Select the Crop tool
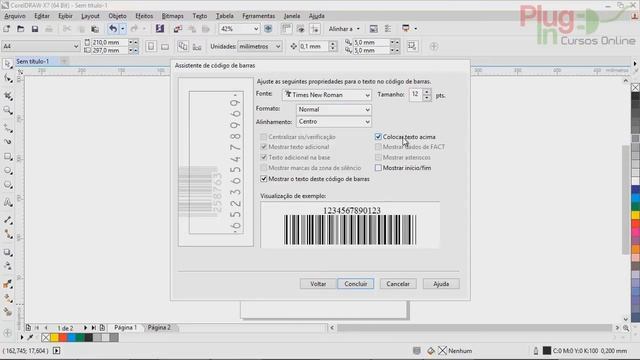640x360 pixels. tap(8, 96)
